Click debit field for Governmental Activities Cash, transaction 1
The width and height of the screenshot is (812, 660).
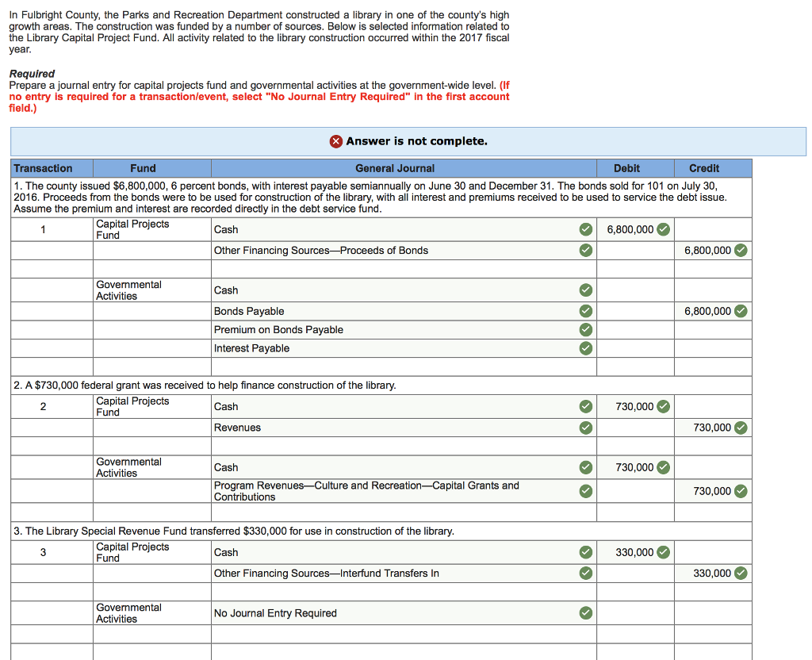635,290
